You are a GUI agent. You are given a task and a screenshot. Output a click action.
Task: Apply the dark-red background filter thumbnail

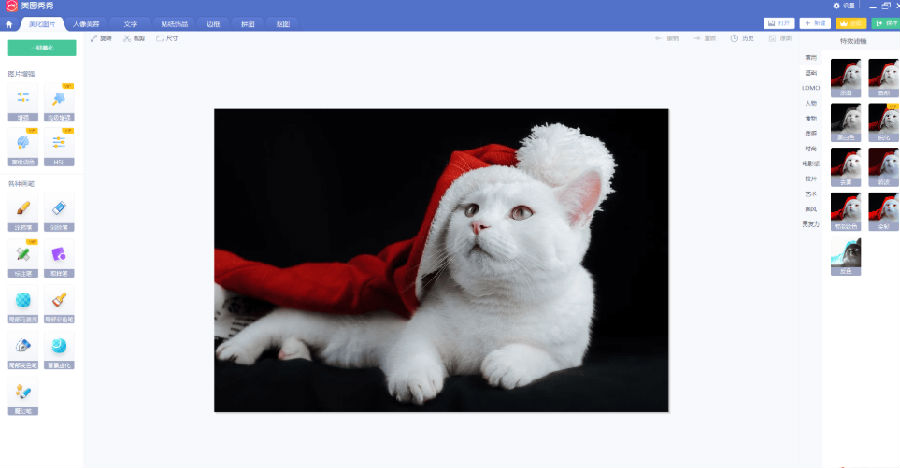(x=883, y=167)
